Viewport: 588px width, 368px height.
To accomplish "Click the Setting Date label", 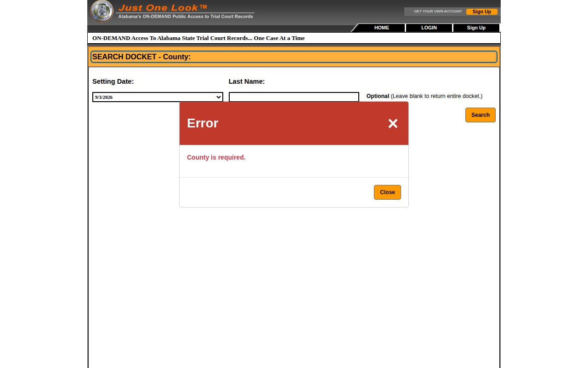I will tap(113, 81).
